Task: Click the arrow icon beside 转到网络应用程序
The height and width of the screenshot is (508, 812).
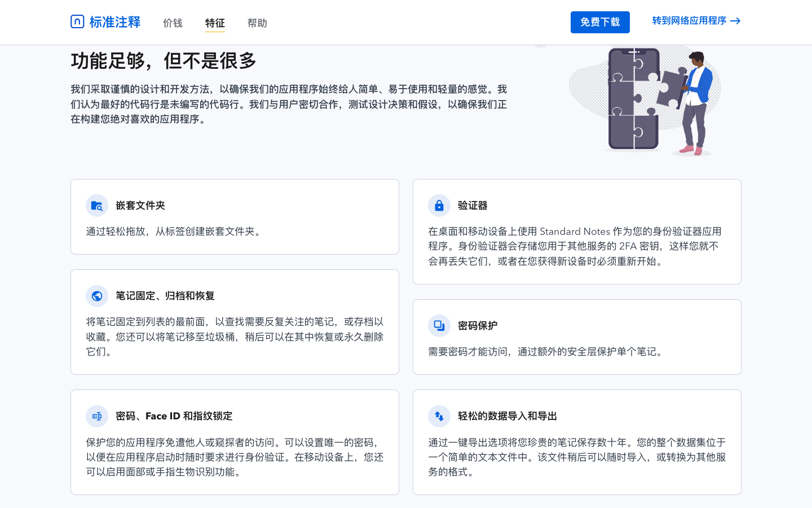Action: pos(735,21)
